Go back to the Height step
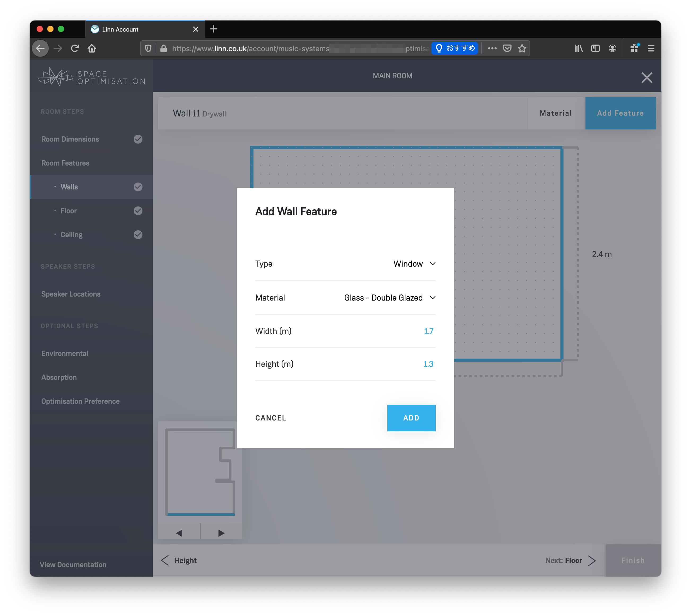Image resolution: width=691 pixels, height=616 pixels. tap(179, 561)
